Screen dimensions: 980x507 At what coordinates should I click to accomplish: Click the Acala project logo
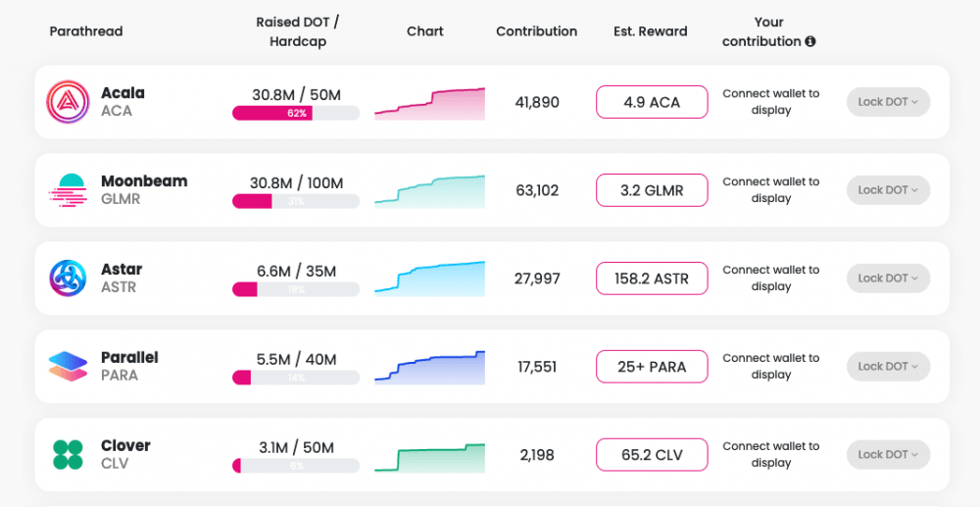(x=68, y=102)
